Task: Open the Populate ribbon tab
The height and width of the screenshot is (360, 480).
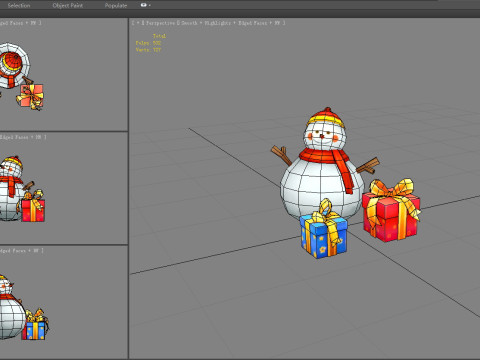Action: 116,5
